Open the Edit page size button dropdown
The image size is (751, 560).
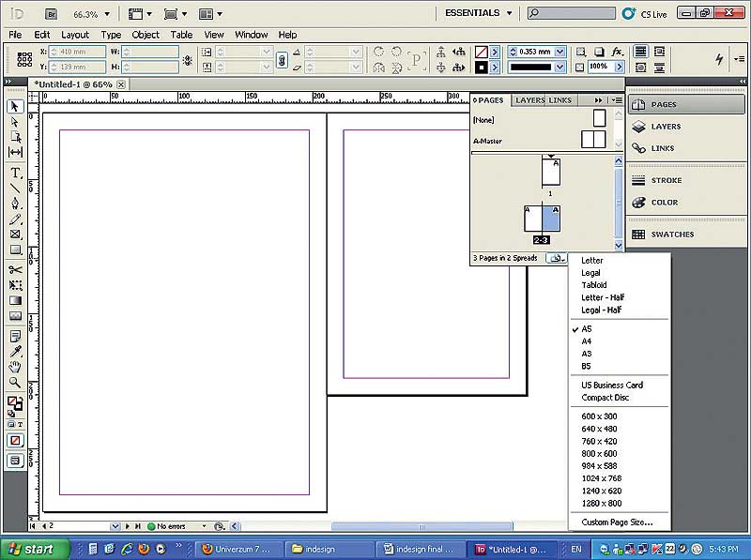tap(556, 258)
